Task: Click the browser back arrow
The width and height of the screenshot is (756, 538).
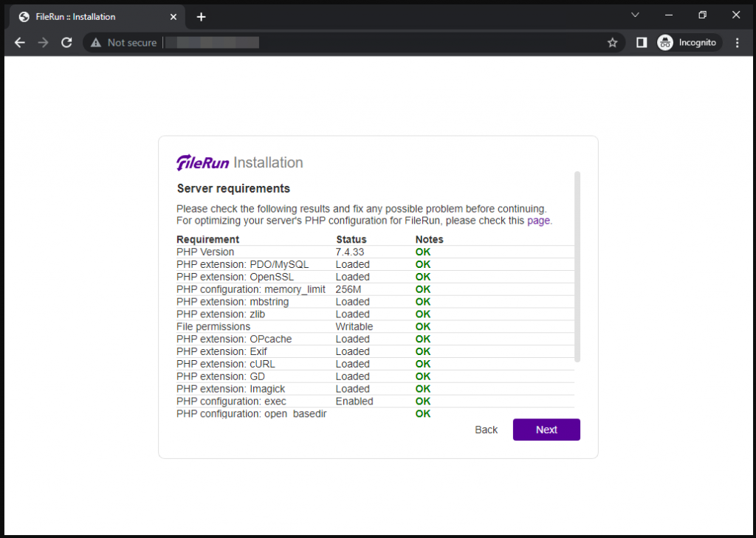Action: click(x=19, y=43)
